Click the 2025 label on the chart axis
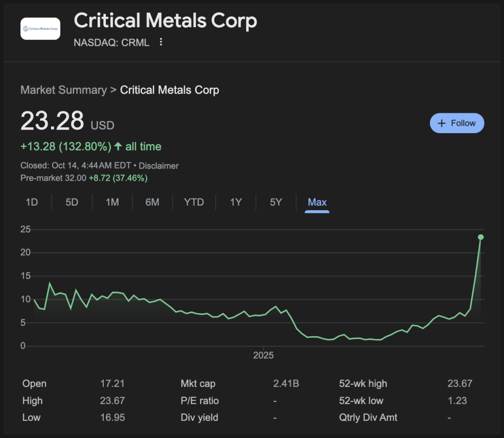 263,356
